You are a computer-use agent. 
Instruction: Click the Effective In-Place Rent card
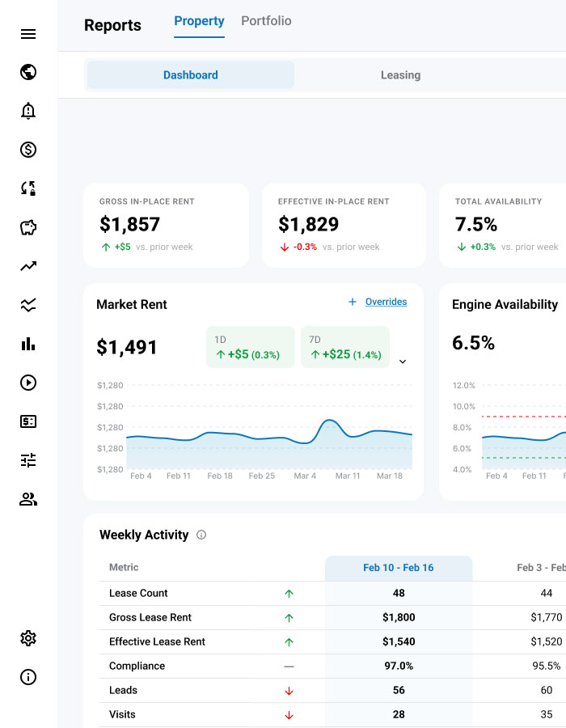click(x=344, y=225)
